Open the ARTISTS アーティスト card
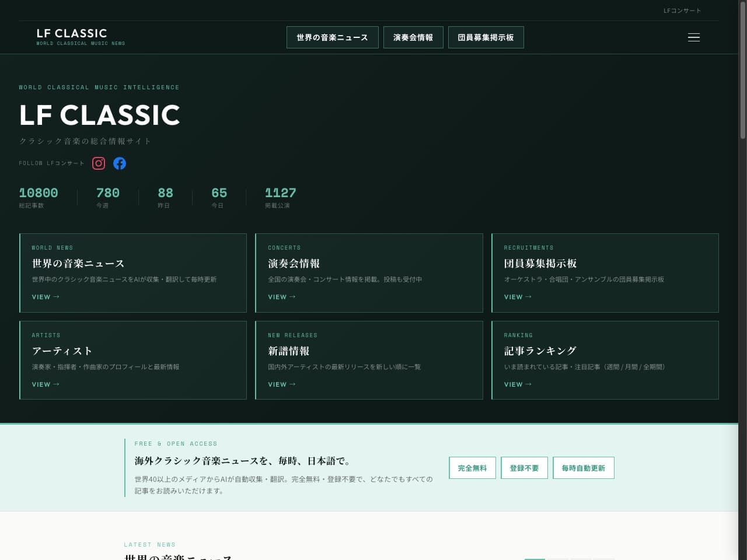Viewport: 747px width, 560px height. coord(133,360)
